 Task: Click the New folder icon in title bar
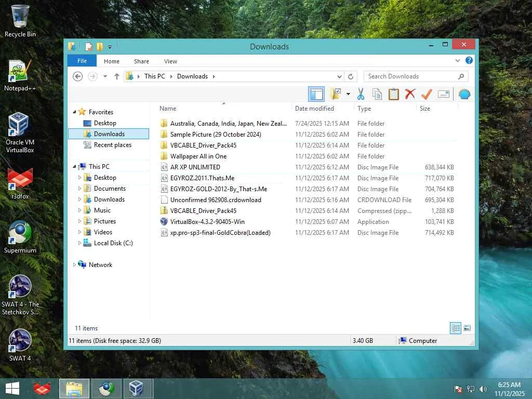click(100, 46)
